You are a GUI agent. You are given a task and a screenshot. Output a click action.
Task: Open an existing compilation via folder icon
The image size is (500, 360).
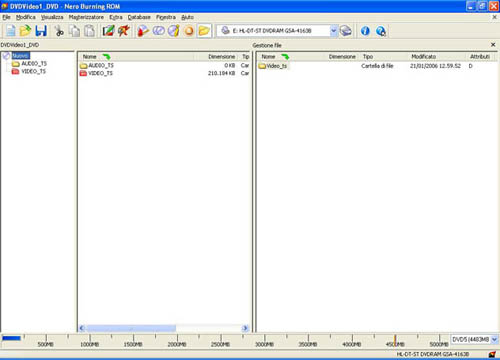25,31
